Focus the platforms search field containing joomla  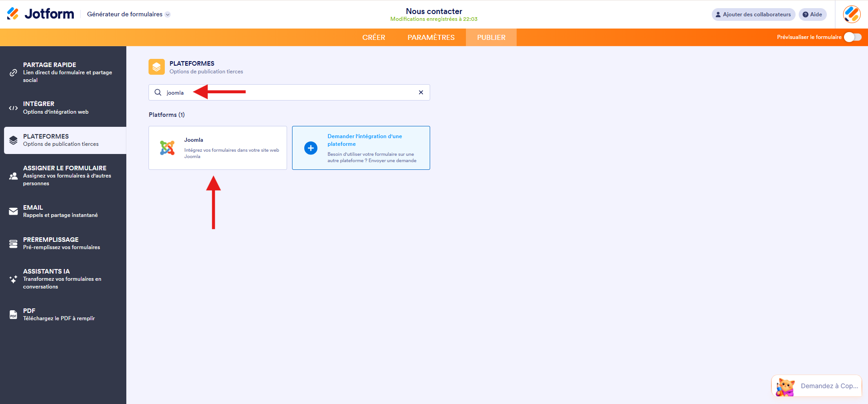tap(289, 92)
